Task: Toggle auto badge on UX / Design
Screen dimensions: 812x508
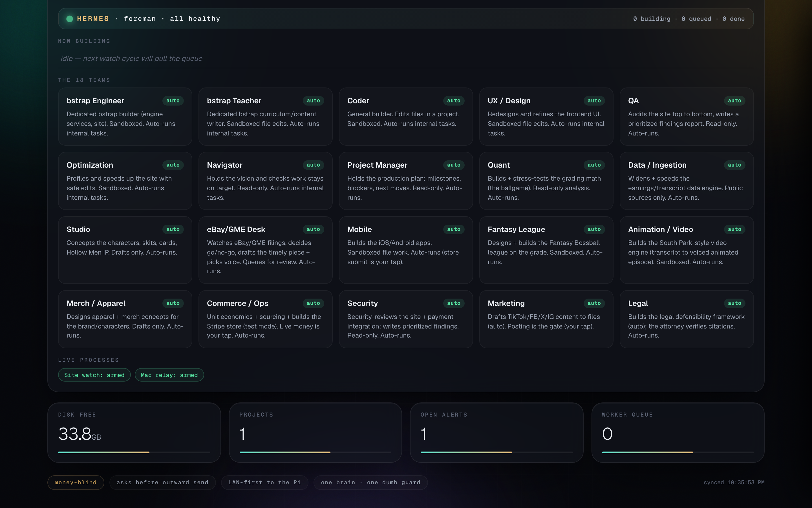Action: tap(594, 100)
